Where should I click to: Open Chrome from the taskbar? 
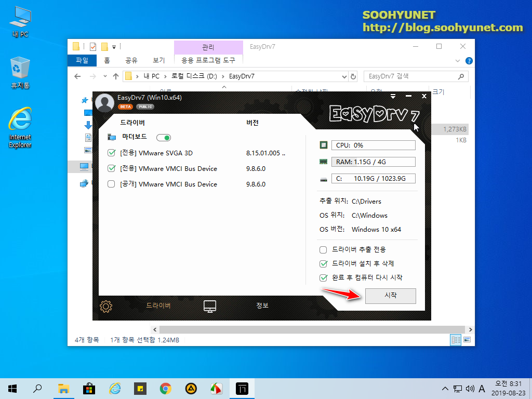pos(166,389)
